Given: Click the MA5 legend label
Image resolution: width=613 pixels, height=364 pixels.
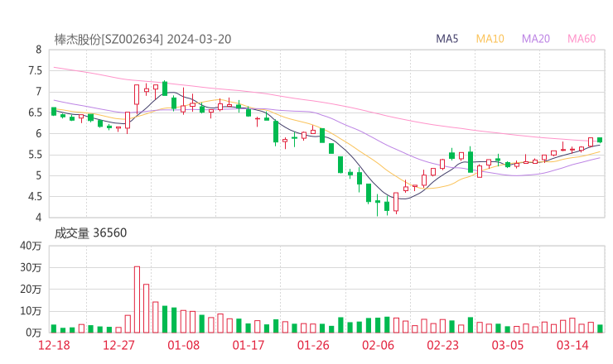Looking at the screenshot, I should (446, 39).
